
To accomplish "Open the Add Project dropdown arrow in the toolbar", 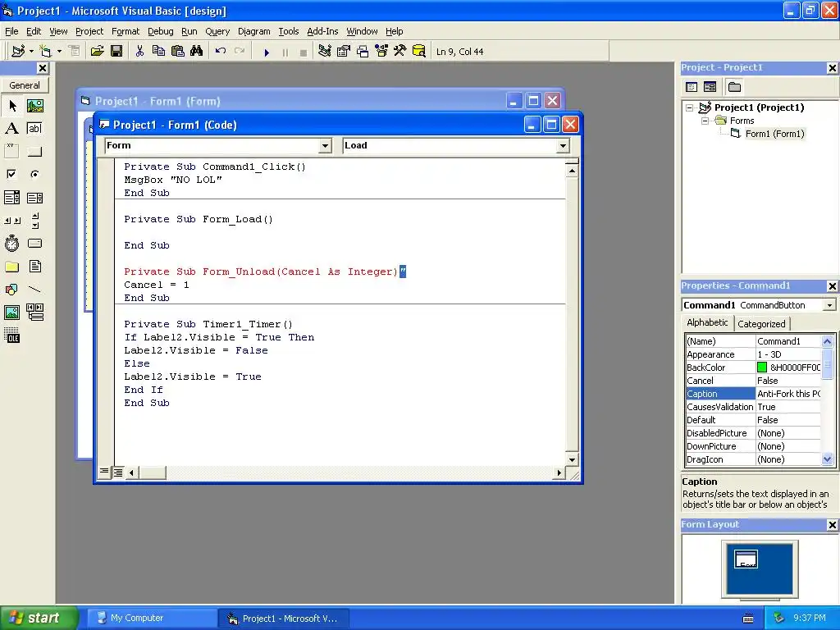I will point(31,52).
